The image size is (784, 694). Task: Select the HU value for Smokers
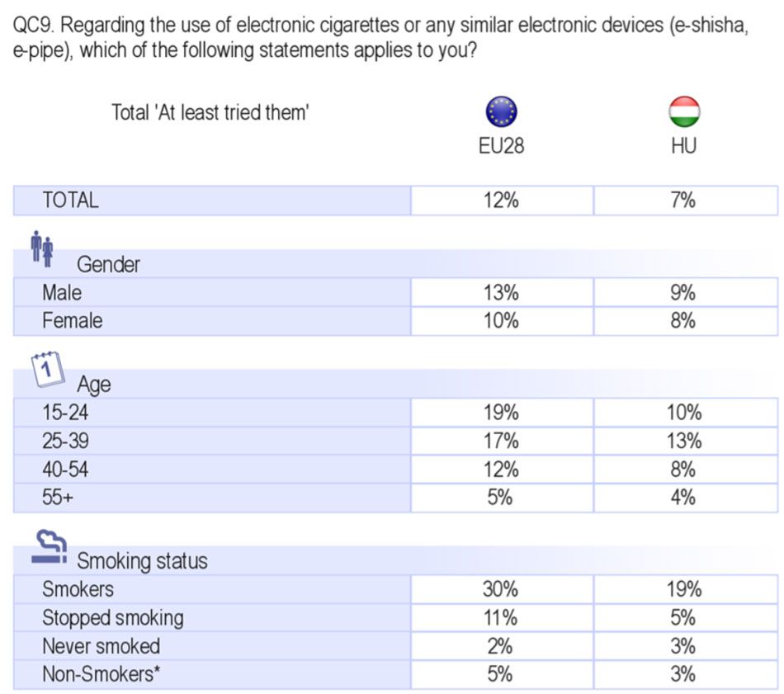[x=684, y=589]
